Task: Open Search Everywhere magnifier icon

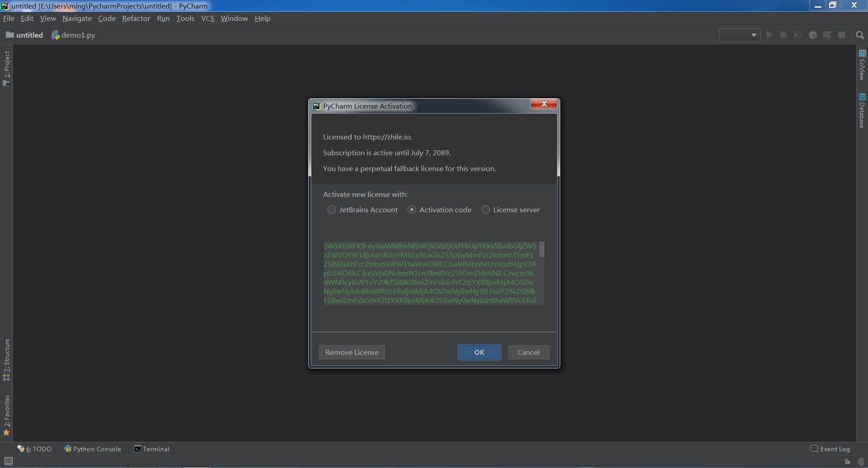Action: [x=860, y=35]
